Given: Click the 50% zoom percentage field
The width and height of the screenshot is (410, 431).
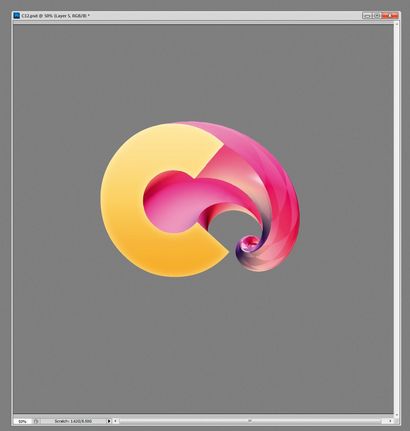Looking at the screenshot, I should tap(22, 421).
